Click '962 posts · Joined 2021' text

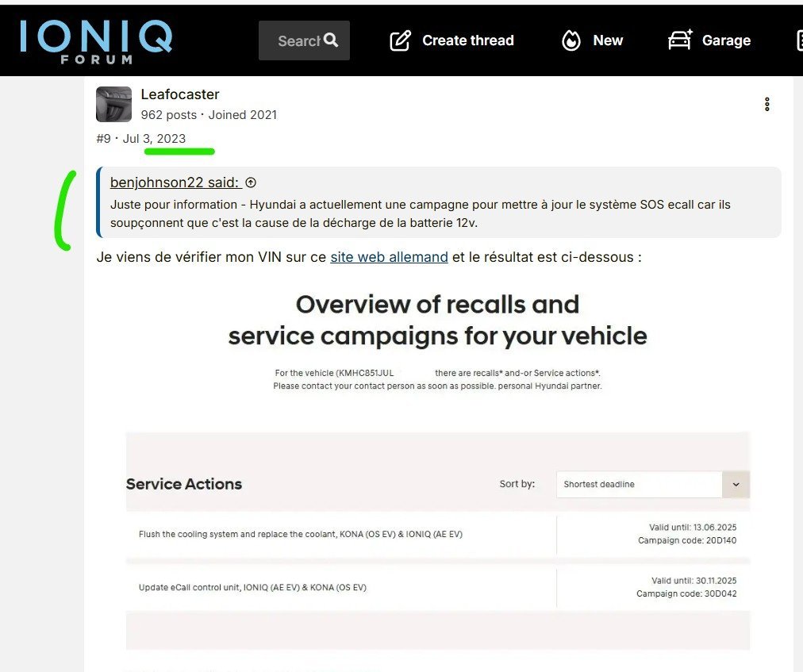click(x=209, y=115)
